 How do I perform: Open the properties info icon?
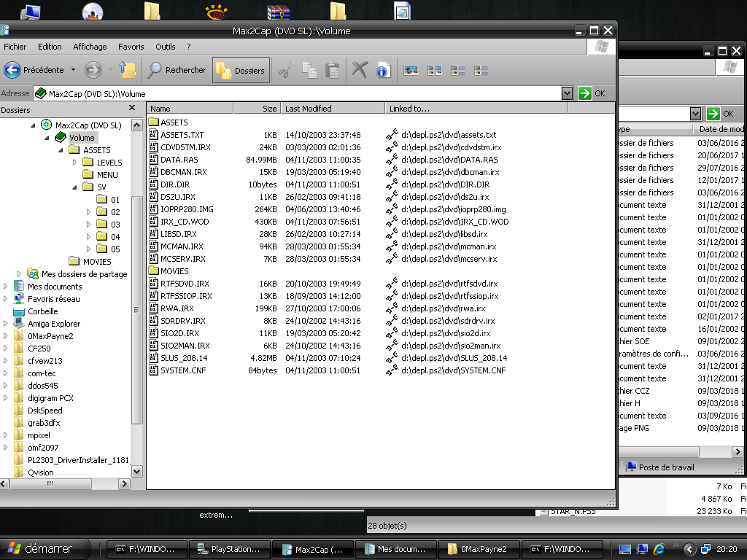coord(382,70)
